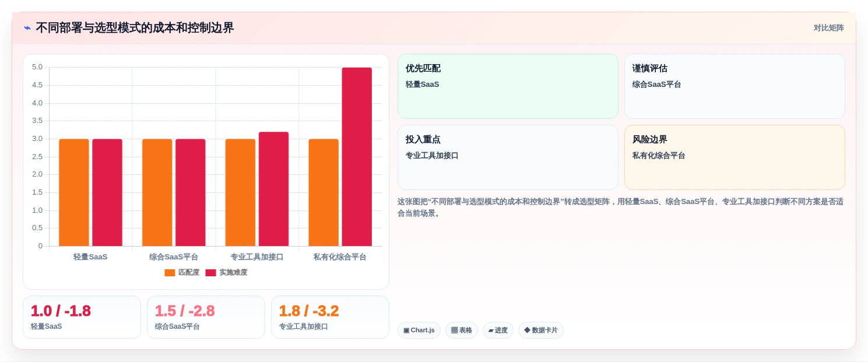Click the red bar for 综合SaaS平台

(191, 192)
